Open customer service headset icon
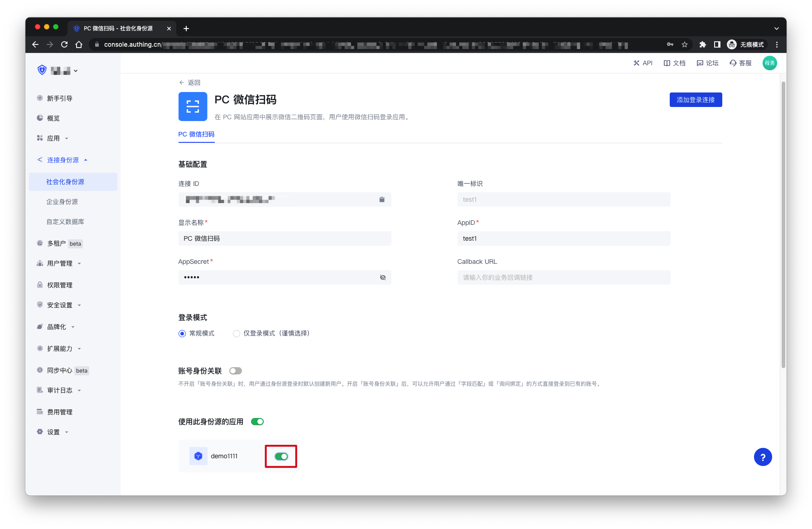The image size is (812, 529). 733,63
